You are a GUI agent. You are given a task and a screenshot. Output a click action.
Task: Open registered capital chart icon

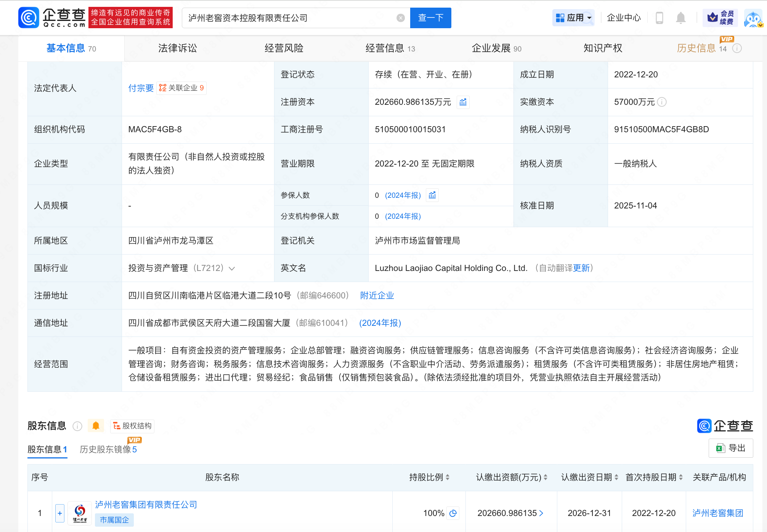pyautogui.click(x=463, y=102)
